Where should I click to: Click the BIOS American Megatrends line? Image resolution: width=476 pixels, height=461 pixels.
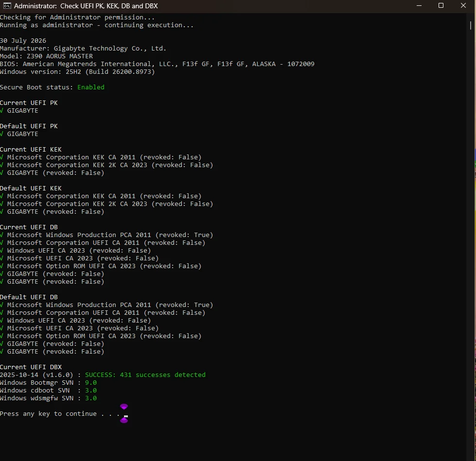pyautogui.click(x=157, y=64)
